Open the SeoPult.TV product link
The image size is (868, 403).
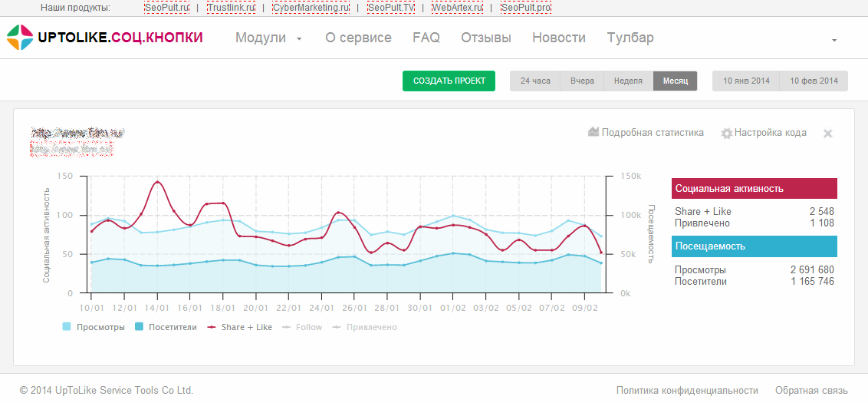391,8
